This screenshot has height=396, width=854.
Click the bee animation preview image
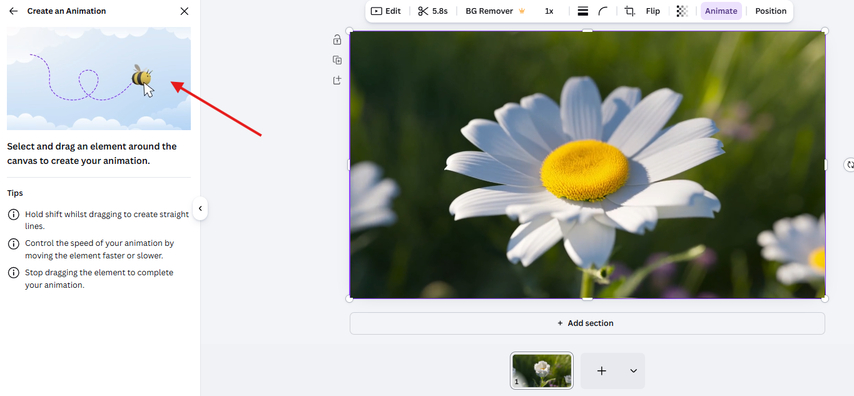click(x=99, y=78)
